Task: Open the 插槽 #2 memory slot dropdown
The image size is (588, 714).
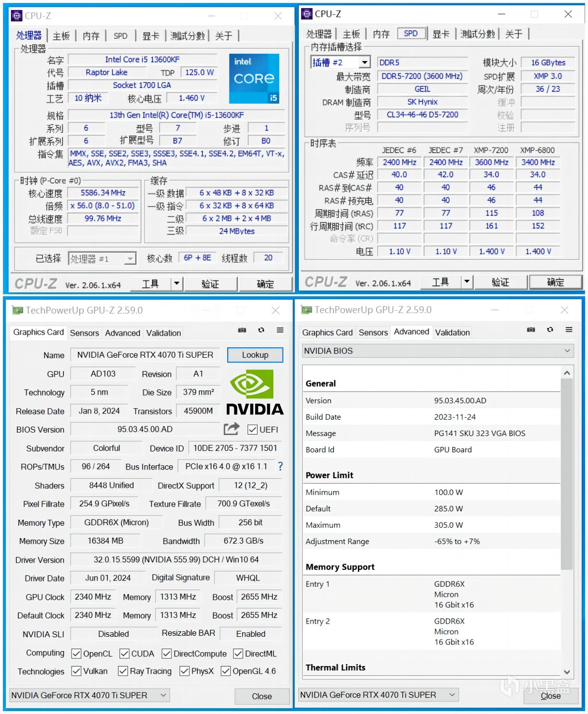Action: [341, 62]
